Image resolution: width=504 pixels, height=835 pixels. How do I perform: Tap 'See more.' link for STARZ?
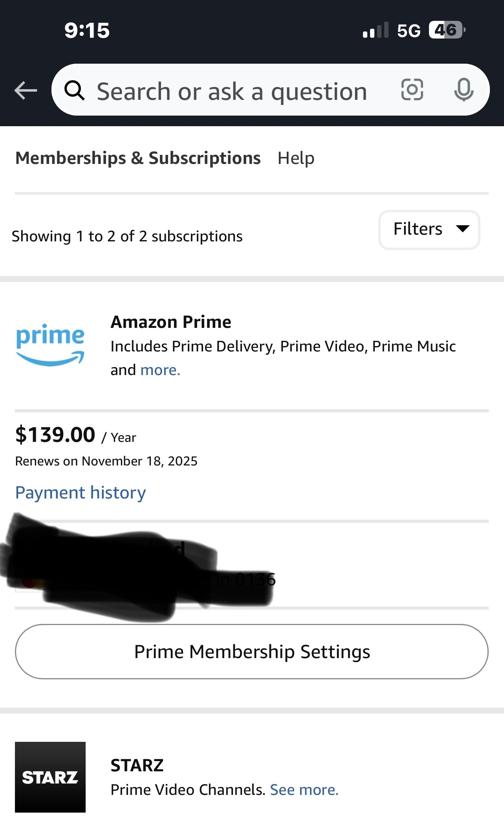[x=304, y=789]
